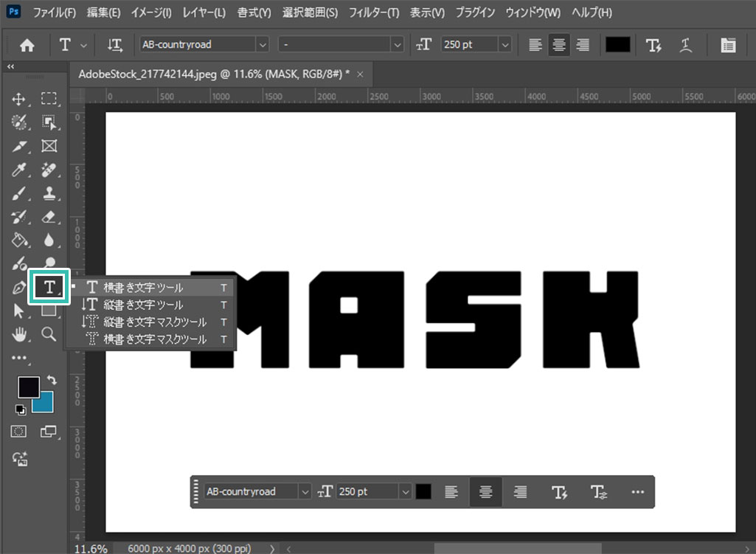Select the Frame tool
Viewport: 756px width, 554px height.
[x=49, y=146]
